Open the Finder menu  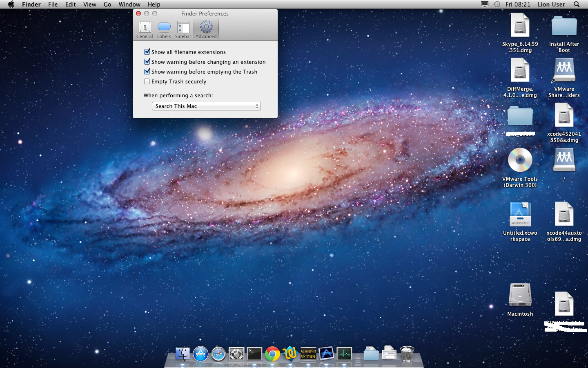click(x=31, y=4)
